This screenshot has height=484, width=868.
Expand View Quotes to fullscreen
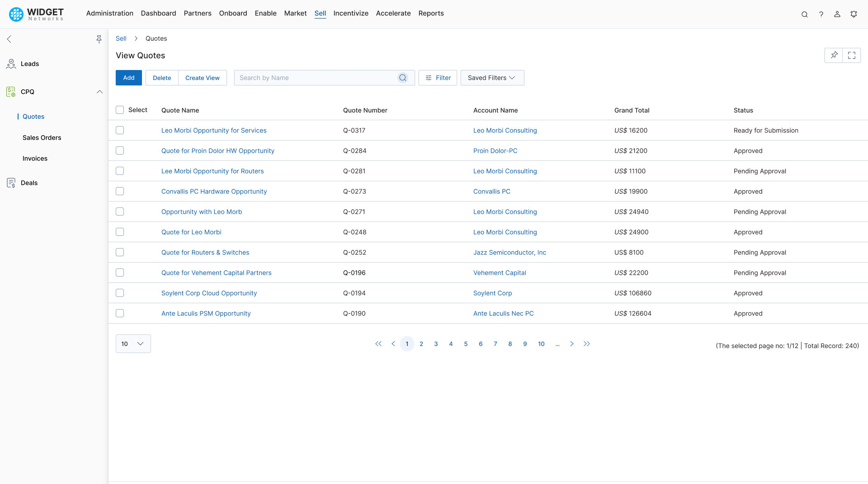point(852,55)
